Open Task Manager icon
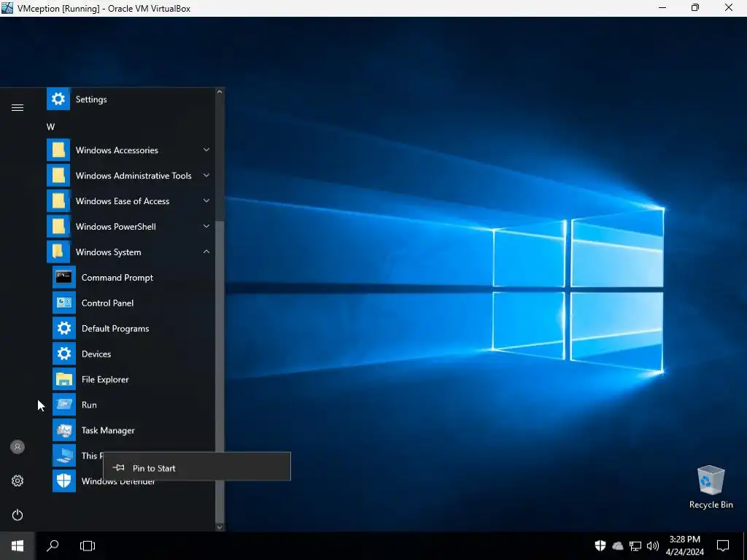Viewport: 747px width, 560px height. (64, 430)
